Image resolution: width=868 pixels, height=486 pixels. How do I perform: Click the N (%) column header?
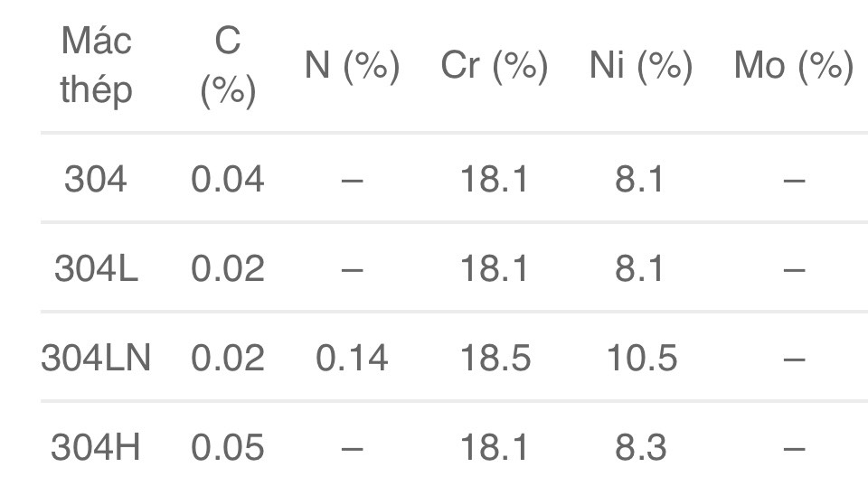[352, 66]
